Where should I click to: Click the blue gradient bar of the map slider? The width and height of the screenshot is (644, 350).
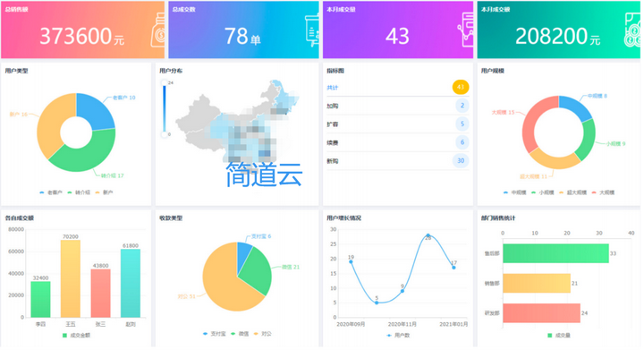tap(165, 108)
